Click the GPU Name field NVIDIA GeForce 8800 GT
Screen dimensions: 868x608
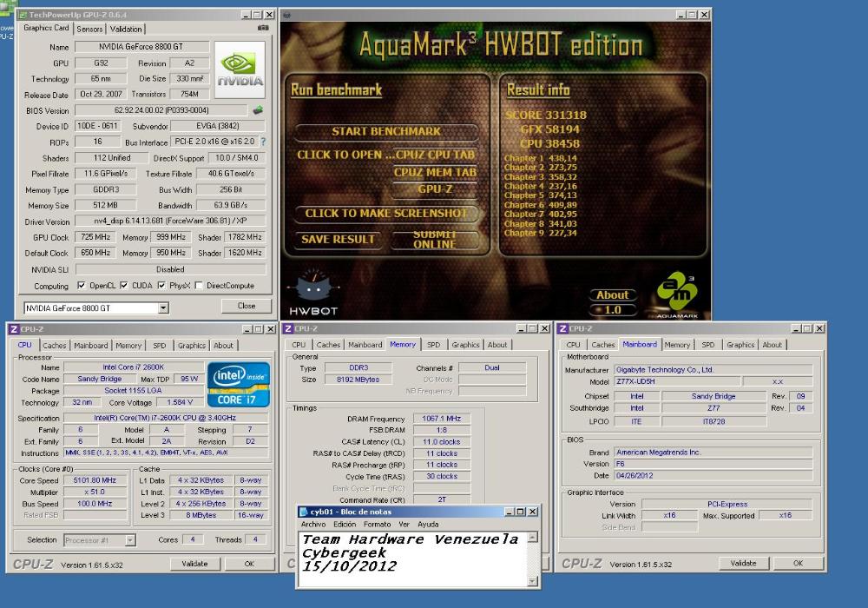coord(141,47)
